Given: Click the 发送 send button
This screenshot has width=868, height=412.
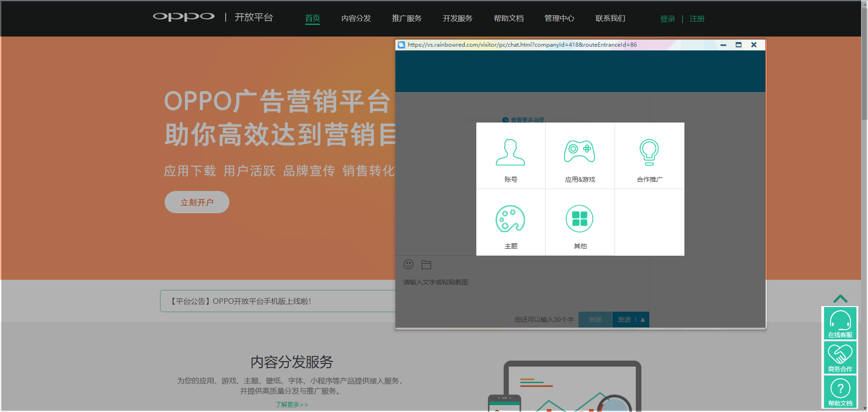Looking at the screenshot, I should [624, 320].
